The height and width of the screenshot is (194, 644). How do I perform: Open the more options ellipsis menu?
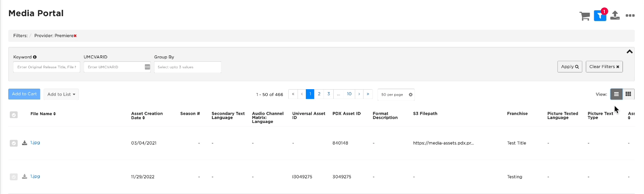click(x=630, y=16)
